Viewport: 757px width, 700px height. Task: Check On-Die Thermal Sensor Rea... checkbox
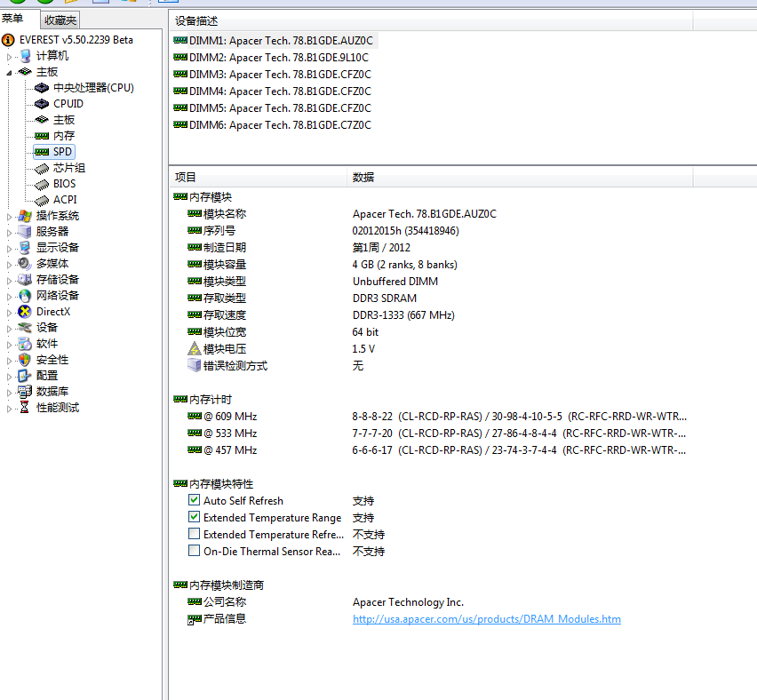pyautogui.click(x=194, y=551)
